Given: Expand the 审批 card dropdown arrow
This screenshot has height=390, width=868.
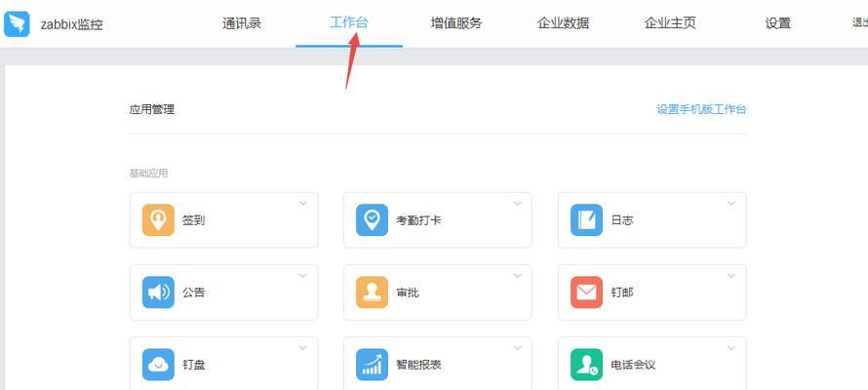Looking at the screenshot, I should tap(517, 276).
